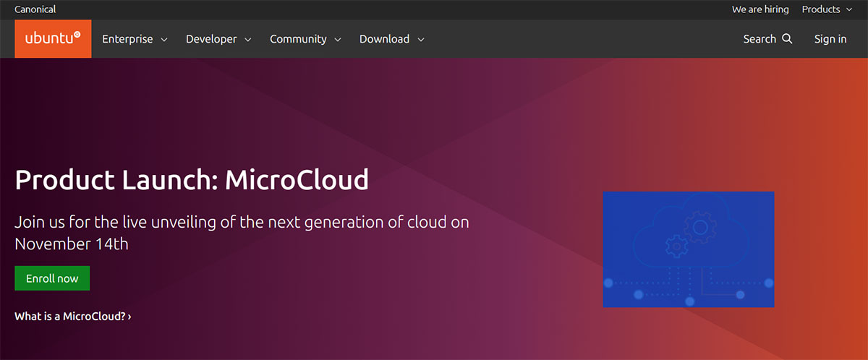Open the Developer menu

(218, 39)
